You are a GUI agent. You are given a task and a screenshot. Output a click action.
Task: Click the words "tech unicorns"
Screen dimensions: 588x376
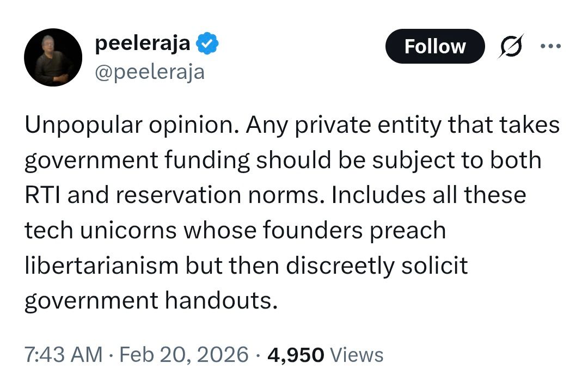tap(100, 230)
